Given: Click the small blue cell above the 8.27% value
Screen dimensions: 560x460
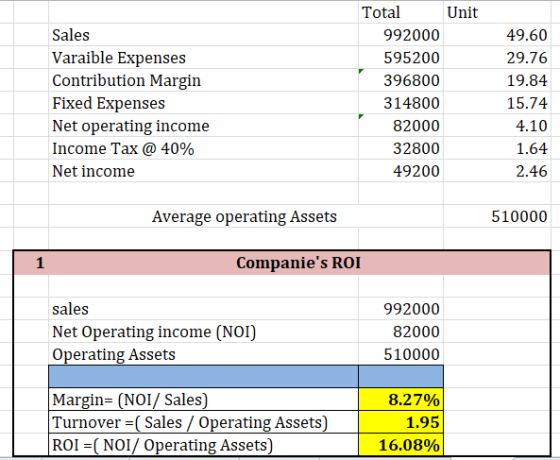Looking at the screenshot, I should [401, 376].
